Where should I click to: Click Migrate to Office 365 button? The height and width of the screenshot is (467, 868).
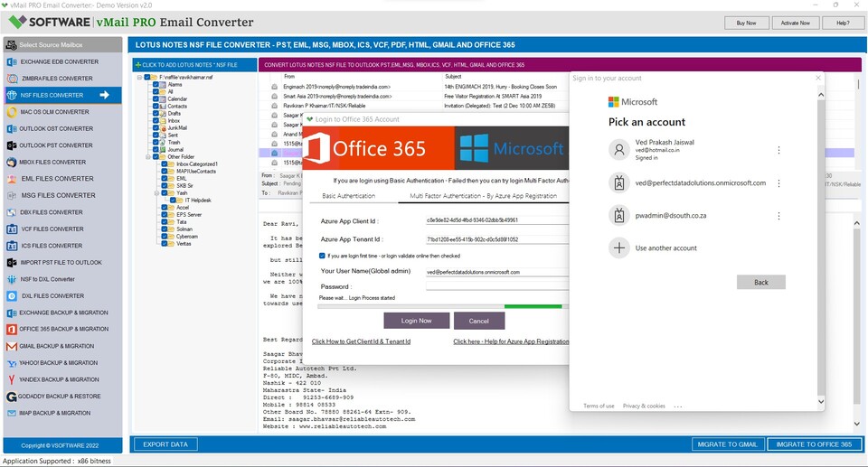(x=814, y=444)
